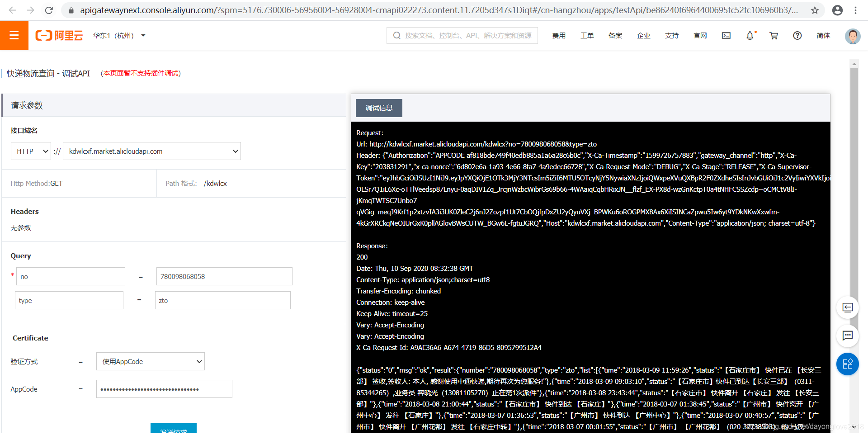
Task: Open the 企业 menu
Action: coord(643,35)
